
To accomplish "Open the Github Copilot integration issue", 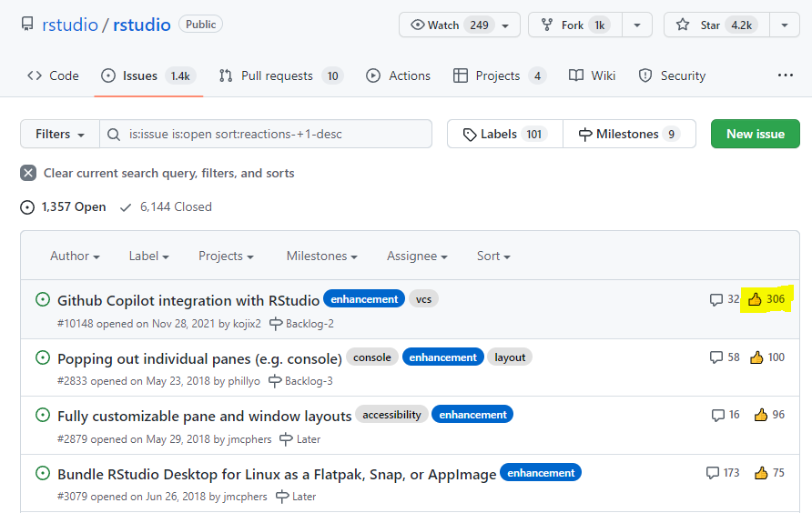I will click(188, 300).
